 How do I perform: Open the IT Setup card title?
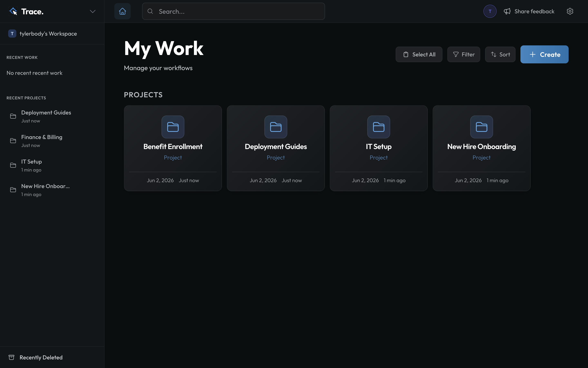[379, 147]
